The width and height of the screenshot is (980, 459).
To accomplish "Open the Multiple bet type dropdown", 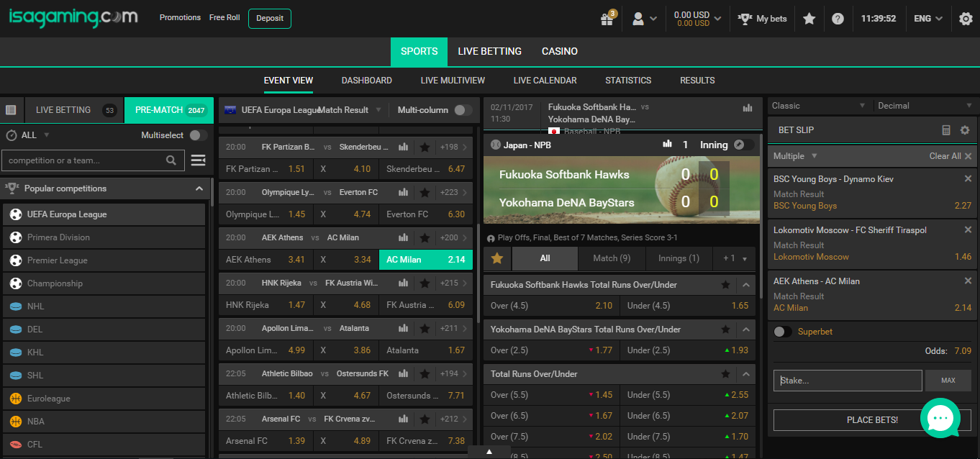I will [x=795, y=156].
